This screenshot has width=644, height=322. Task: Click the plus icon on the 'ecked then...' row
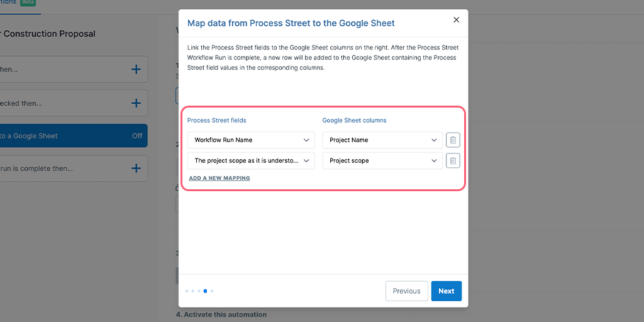[x=136, y=103]
